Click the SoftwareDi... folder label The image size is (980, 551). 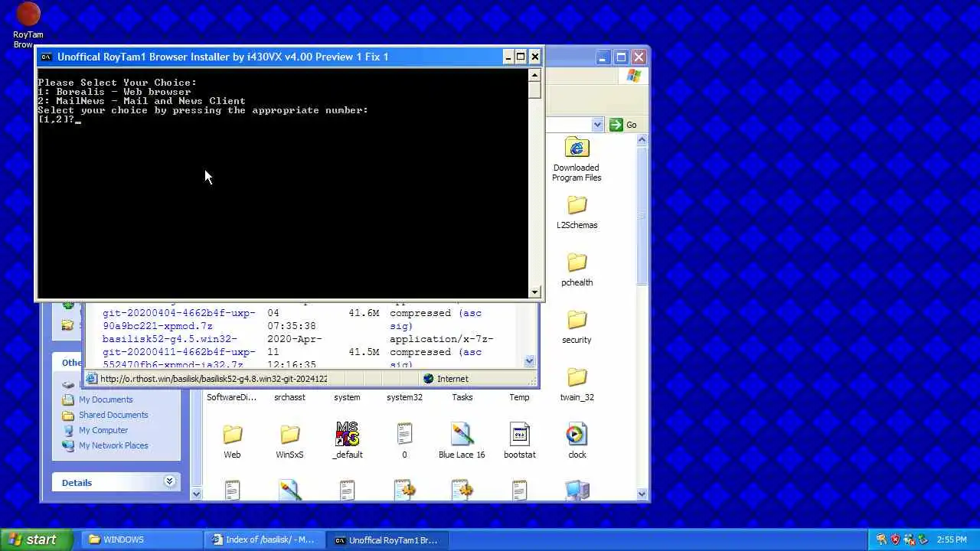coord(231,397)
